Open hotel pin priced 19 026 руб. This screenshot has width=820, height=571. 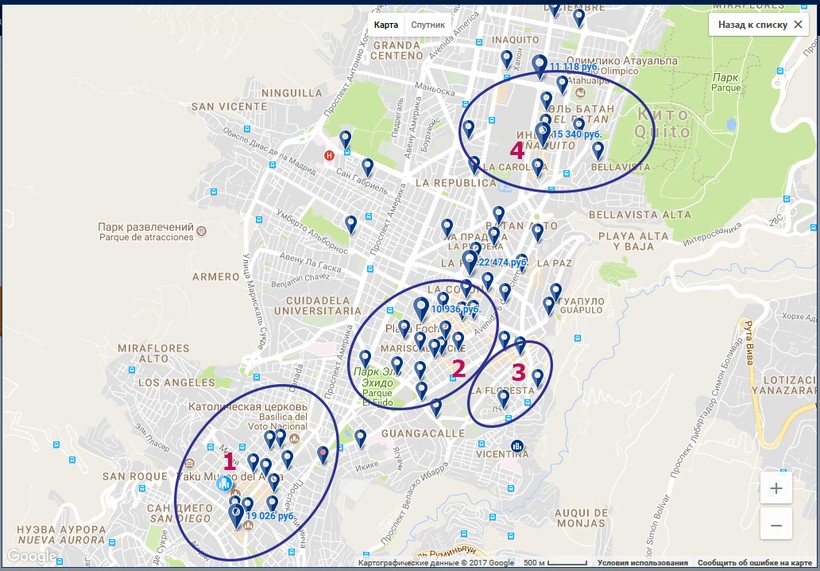[236, 515]
